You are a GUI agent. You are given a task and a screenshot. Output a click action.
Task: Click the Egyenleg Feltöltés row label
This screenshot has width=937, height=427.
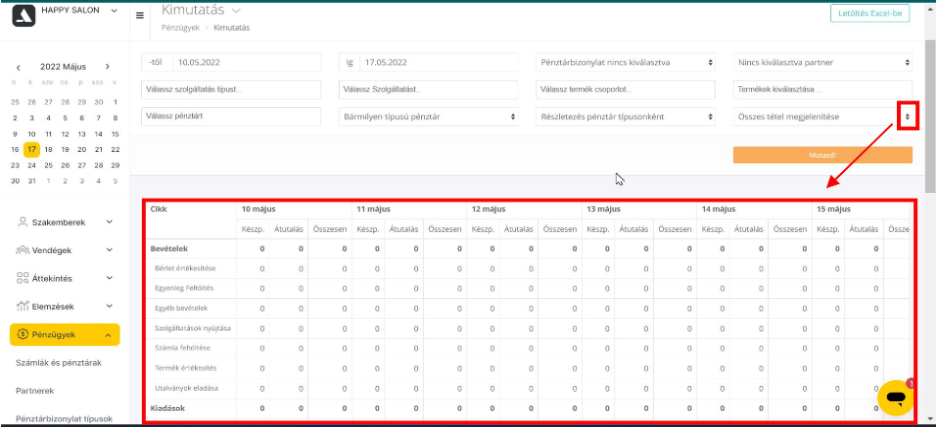click(x=184, y=288)
